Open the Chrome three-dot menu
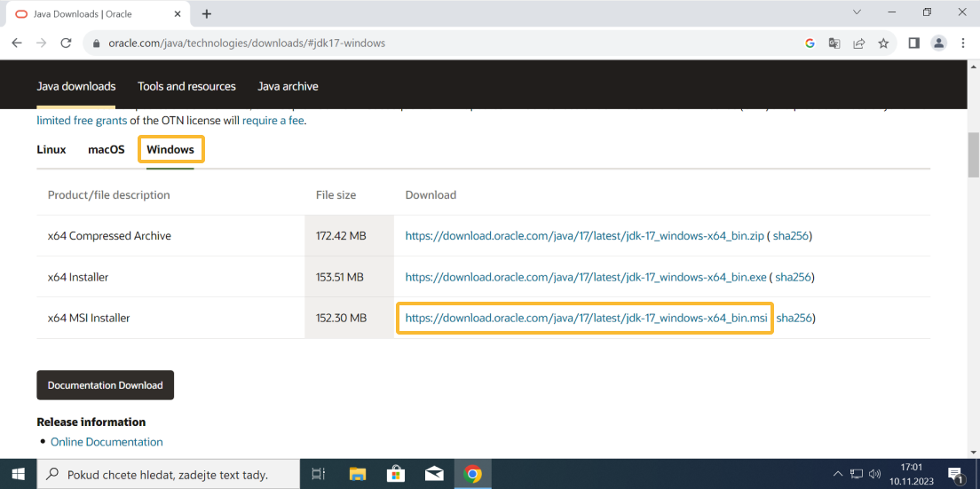980x489 pixels. coord(963,43)
